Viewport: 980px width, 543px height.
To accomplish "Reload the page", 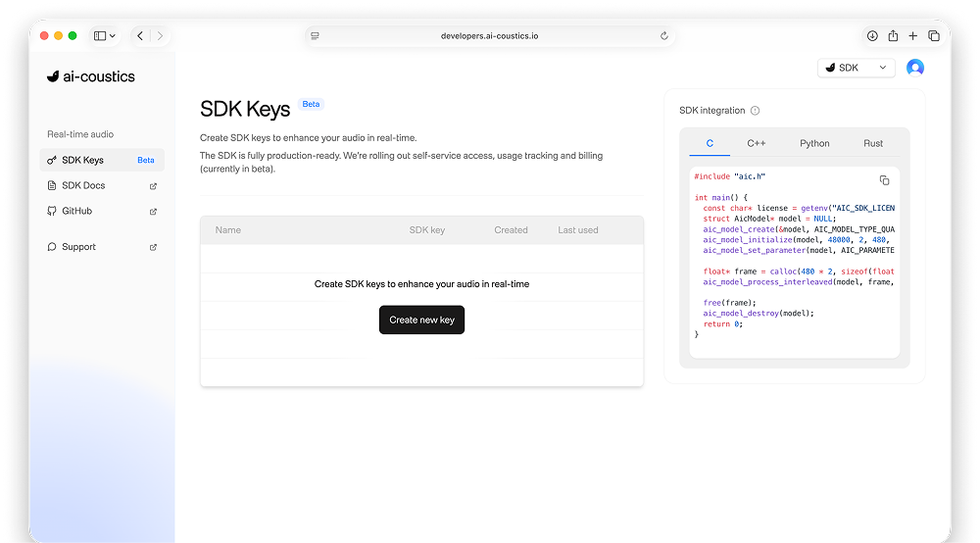I will 664,36.
